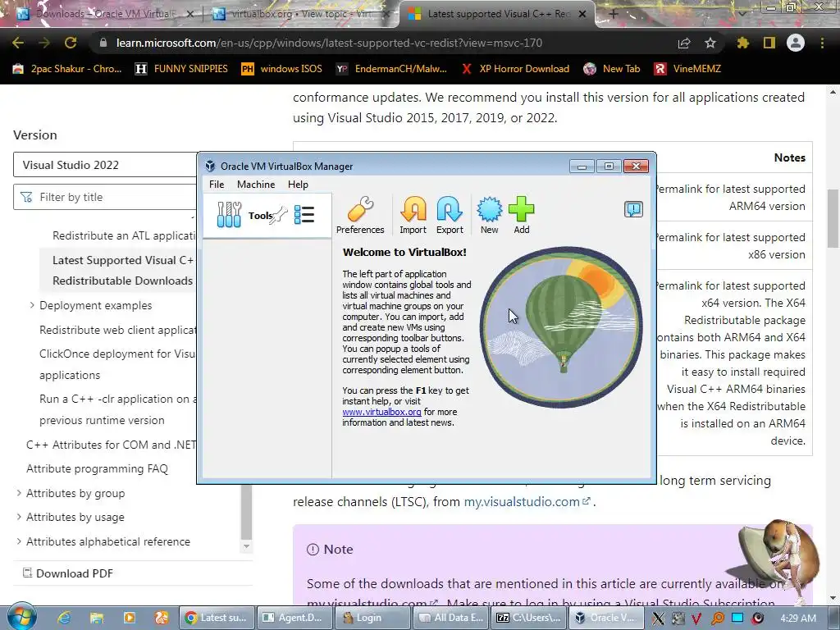
Task: Follow my.visualstudio.com link after LTSC
Action: 527,502
